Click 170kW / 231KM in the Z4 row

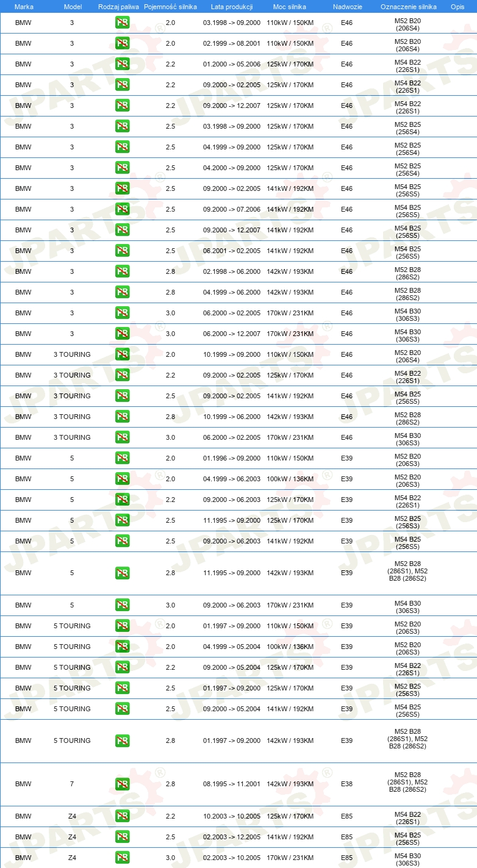tap(290, 858)
